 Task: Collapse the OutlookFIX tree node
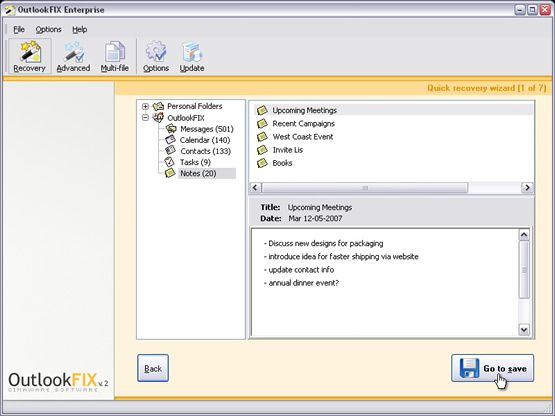click(145, 118)
